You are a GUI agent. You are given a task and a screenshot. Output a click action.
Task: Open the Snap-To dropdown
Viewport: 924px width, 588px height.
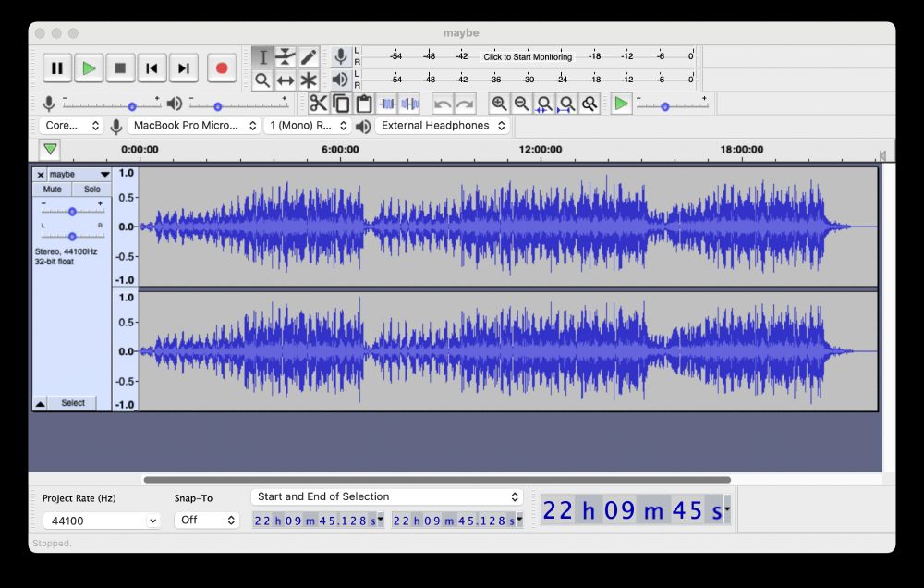[206, 520]
